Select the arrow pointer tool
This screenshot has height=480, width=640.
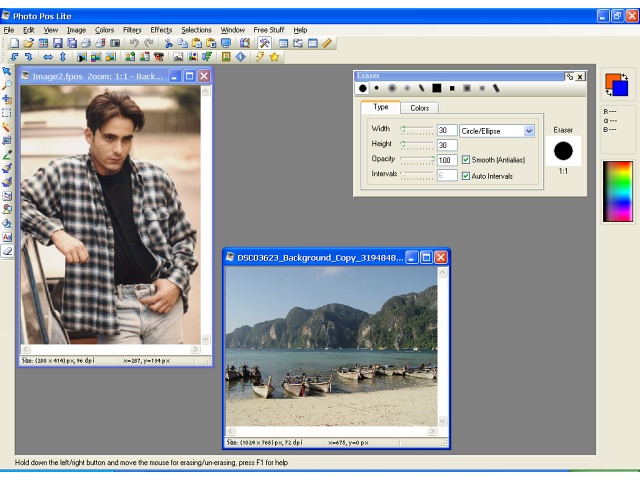[x=7, y=71]
